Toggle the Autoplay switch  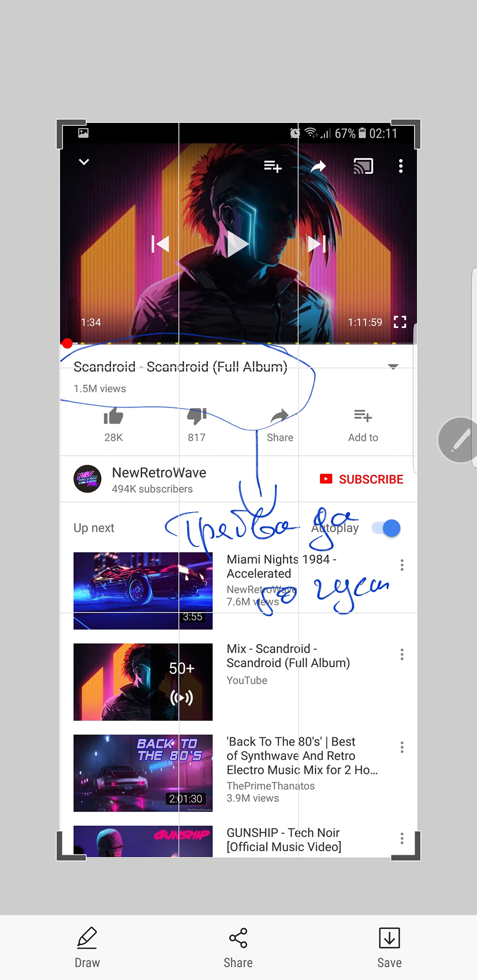386,528
